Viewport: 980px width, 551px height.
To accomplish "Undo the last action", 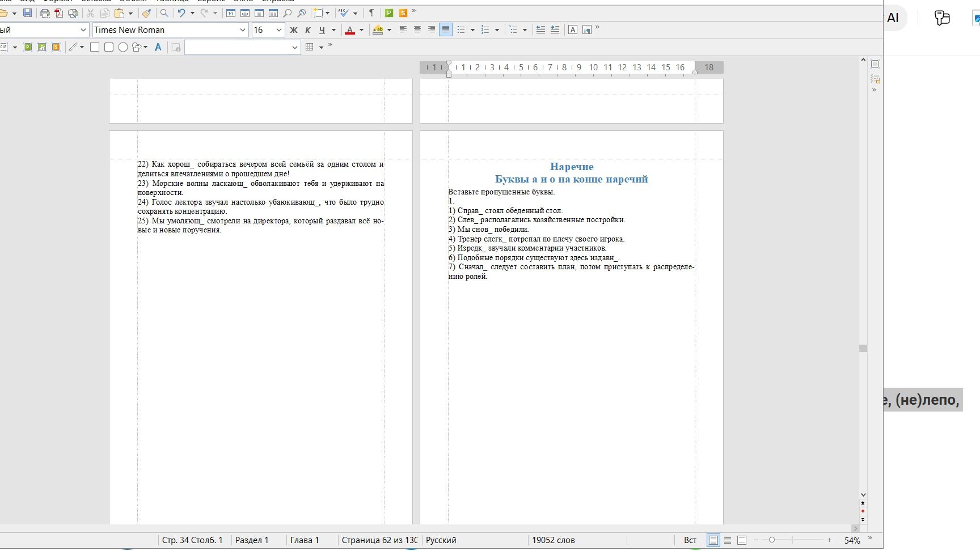I will pos(181,13).
